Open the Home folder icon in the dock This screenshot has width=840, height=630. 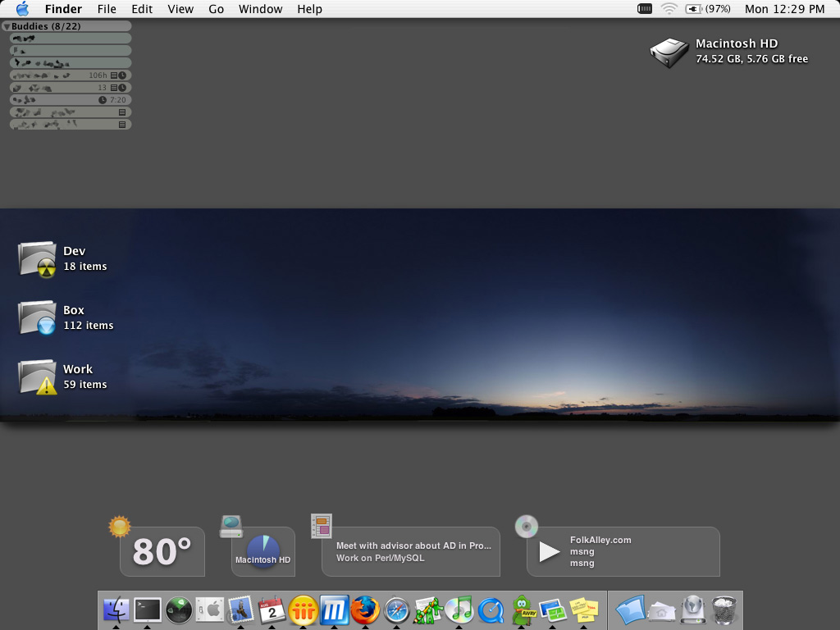click(662, 612)
